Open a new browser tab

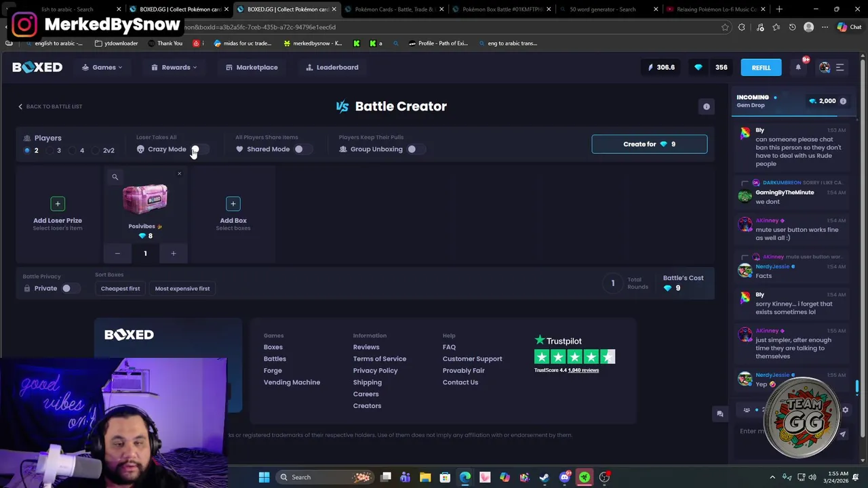point(779,9)
